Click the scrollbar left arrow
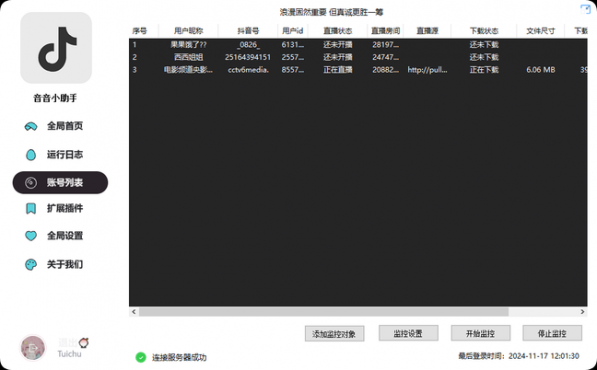 click(x=134, y=312)
